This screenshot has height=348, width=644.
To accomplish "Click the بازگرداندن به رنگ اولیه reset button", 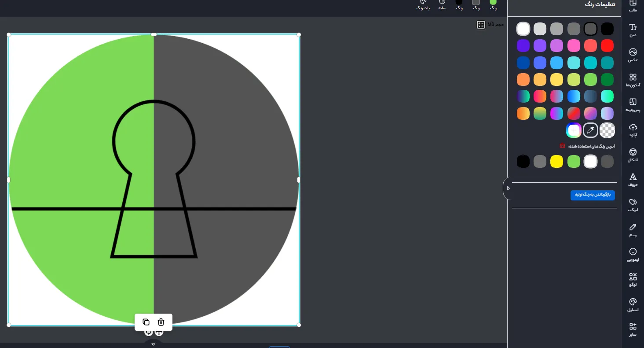I will pos(593,195).
